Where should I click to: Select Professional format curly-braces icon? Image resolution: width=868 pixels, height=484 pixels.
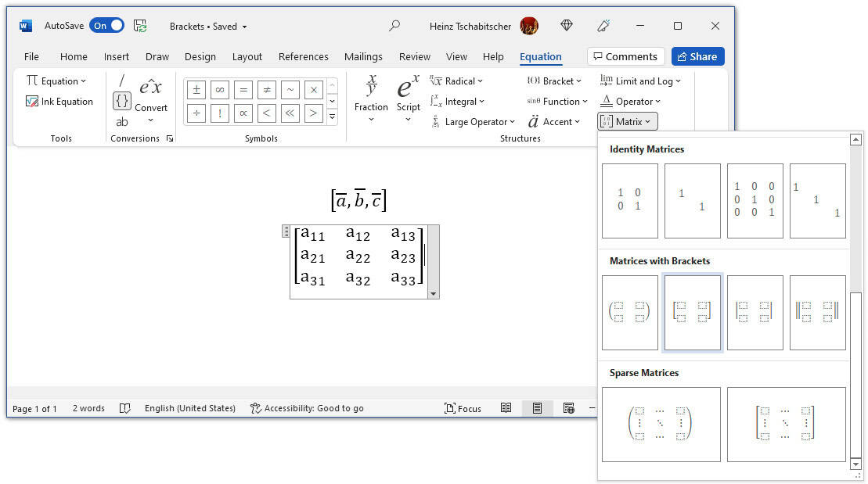[x=122, y=101]
